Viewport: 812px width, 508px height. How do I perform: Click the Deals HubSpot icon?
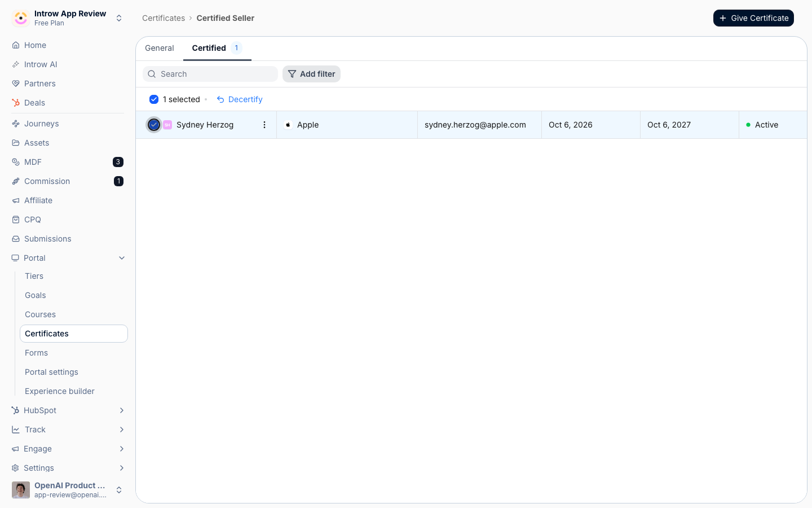[16, 103]
